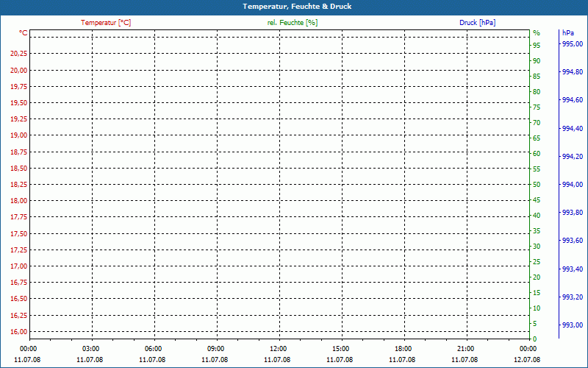Click time axis label 12:00
The image size is (588, 368).
(x=279, y=349)
